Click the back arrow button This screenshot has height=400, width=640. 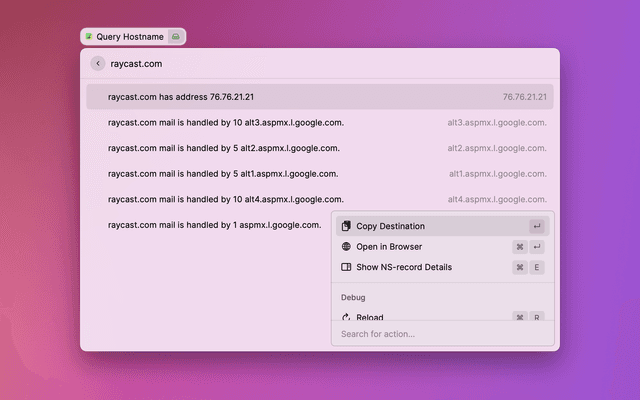pyautogui.click(x=98, y=63)
